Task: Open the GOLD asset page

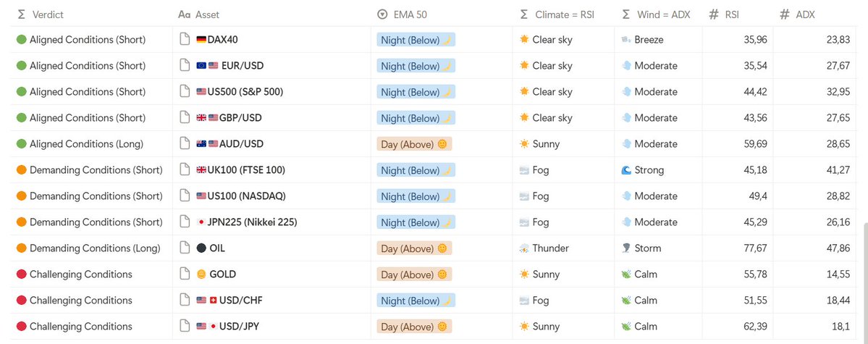Action: point(222,274)
